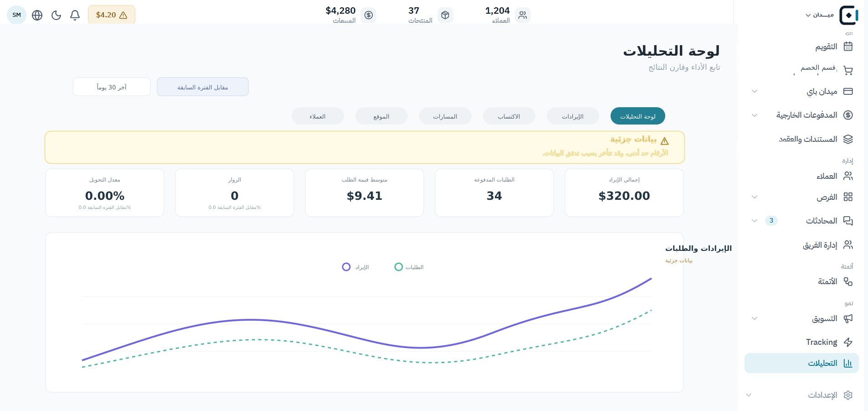Expand the التسويق chevron
This screenshot has width=868, height=411.
(755, 318)
